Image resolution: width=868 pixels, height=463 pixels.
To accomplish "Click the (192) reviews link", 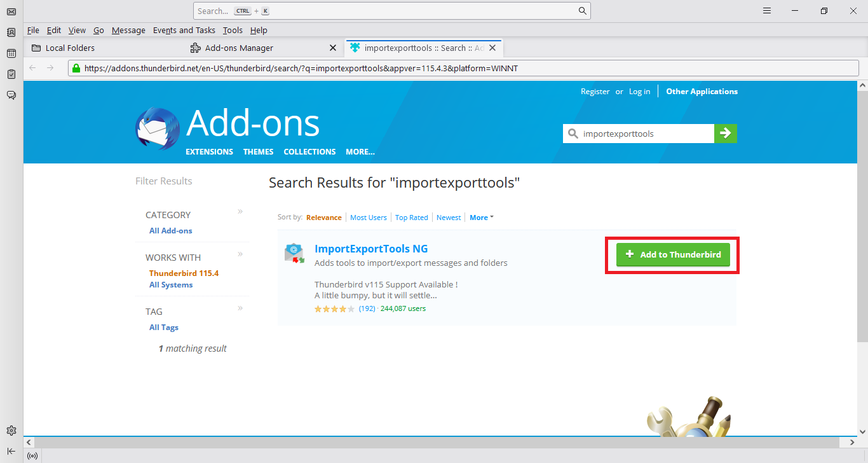I will (x=367, y=309).
